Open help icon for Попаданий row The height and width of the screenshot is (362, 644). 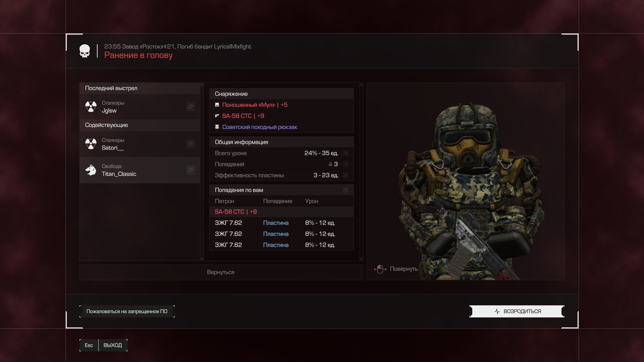(346, 164)
